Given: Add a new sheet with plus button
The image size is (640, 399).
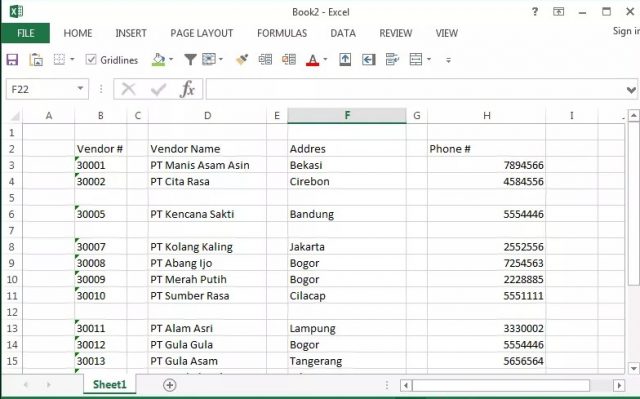Looking at the screenshot, I should (x=169, y=385).
